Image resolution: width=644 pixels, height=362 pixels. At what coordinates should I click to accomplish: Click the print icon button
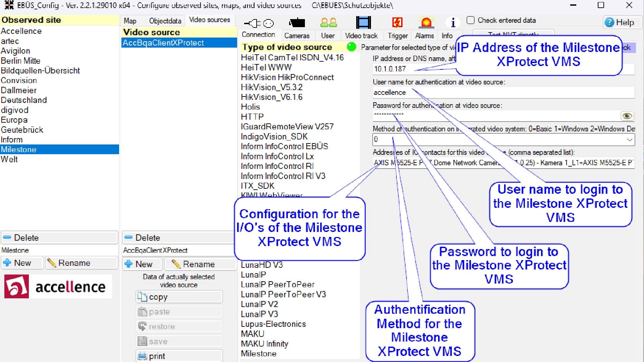(179, 356)
